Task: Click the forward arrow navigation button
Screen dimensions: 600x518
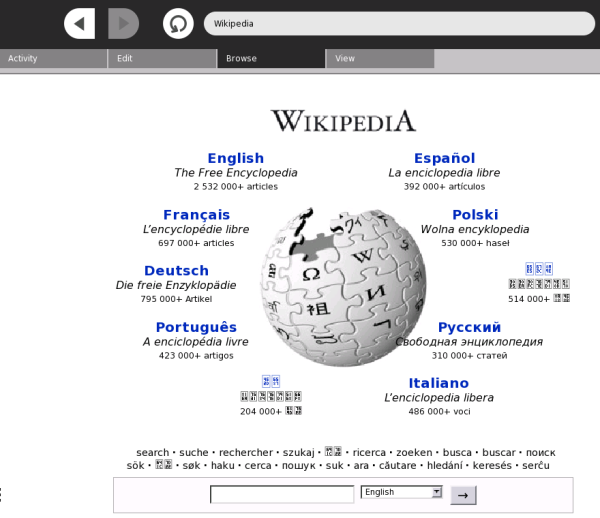Action: click(x=123, y=23)
